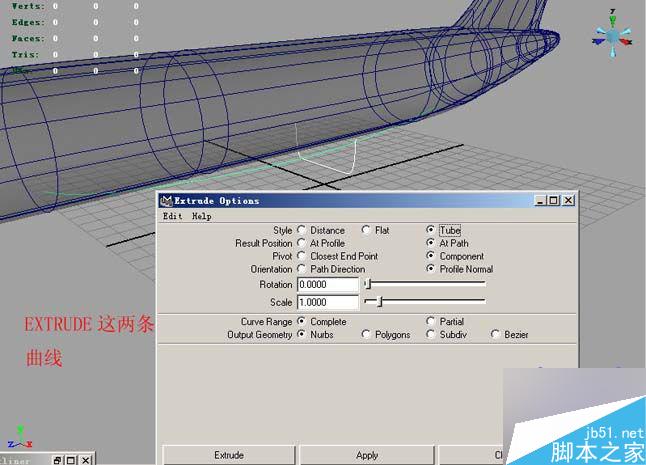
Task: Click the Edges label in heads-up display
Action: (x=28, y=22)
